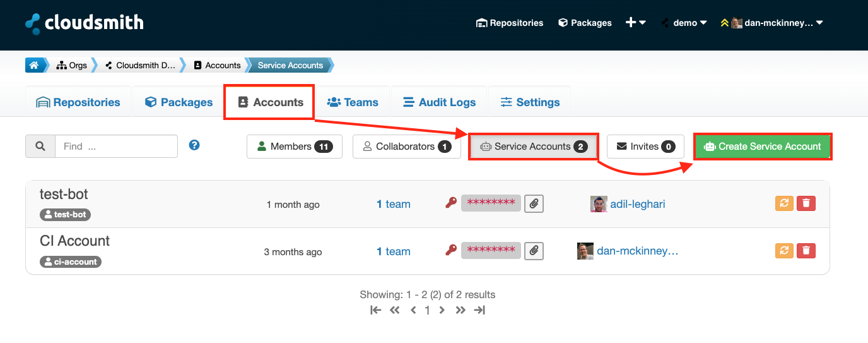
Task: Focus the Find search field
Action: [x=117, y=146]
